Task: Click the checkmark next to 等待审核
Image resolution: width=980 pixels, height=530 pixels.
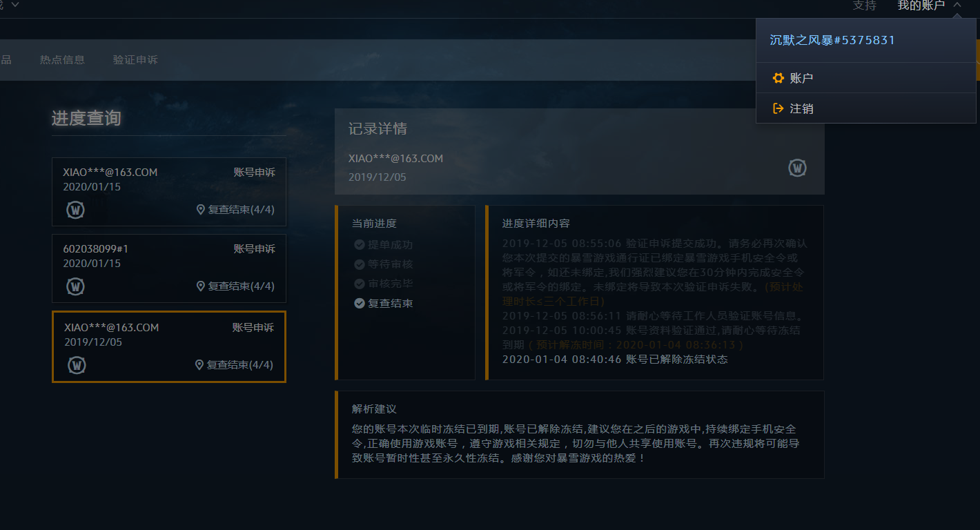Action: (359, 264)
